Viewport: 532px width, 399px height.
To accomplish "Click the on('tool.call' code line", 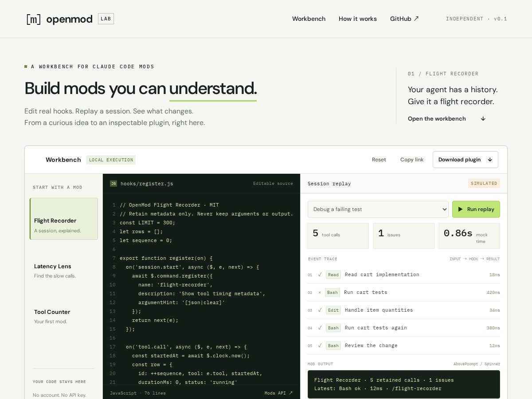I will 186,347.
